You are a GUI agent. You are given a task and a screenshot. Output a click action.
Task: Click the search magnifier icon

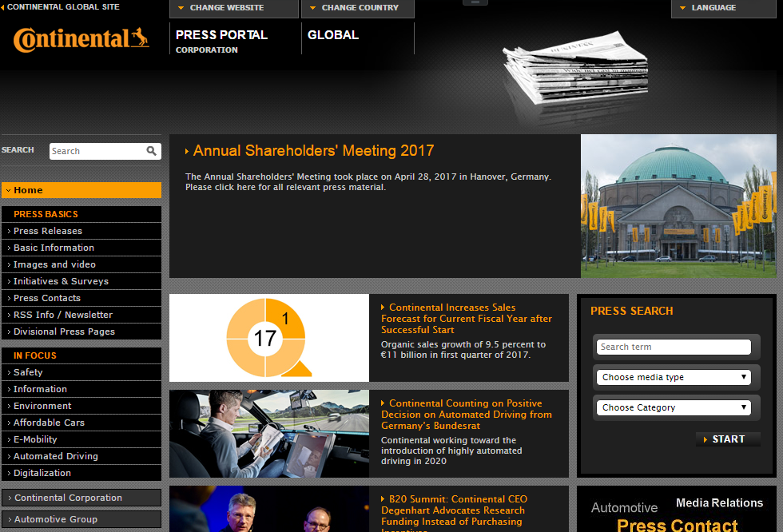coord(152,151)
